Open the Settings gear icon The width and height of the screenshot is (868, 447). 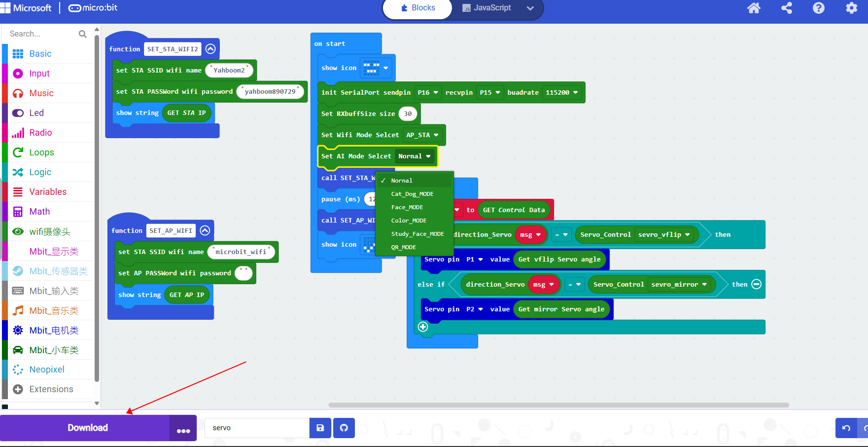click(x=852, y=8)
